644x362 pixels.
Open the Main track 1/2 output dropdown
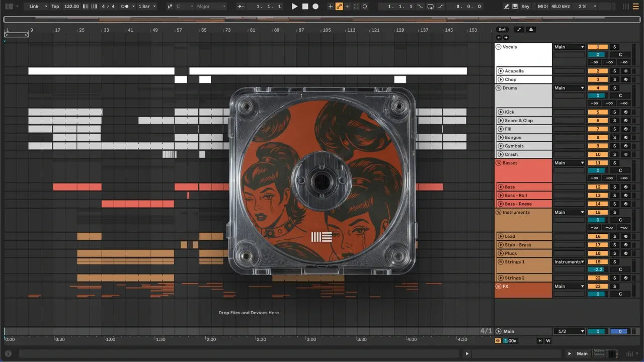[x=569, y=331]
